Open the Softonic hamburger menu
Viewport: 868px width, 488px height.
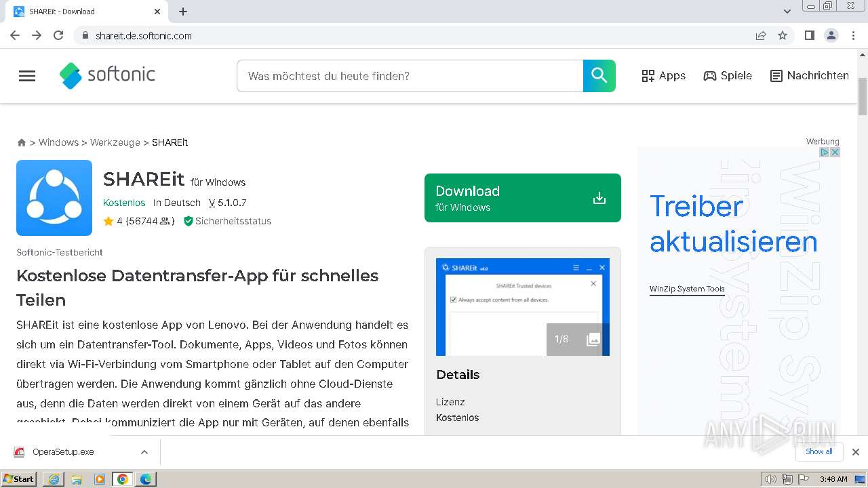pyautogui.click(x=27, y=76)
